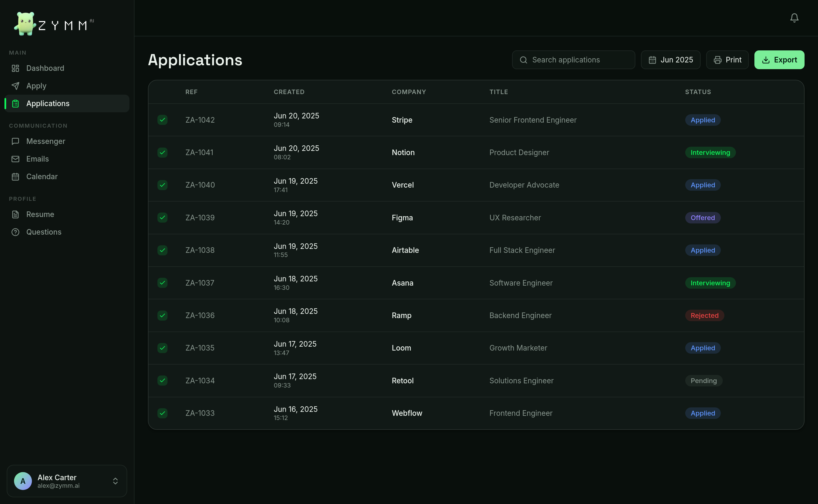Viewport: 818px width, 504px height.
Task: Click the Zymm mascot logo
Action: pos(25,24)
